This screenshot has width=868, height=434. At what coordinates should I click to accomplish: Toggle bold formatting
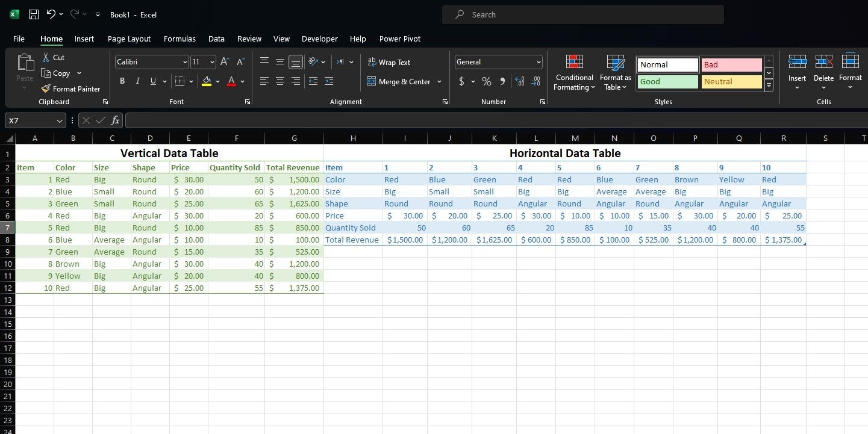tap(122, 81)
